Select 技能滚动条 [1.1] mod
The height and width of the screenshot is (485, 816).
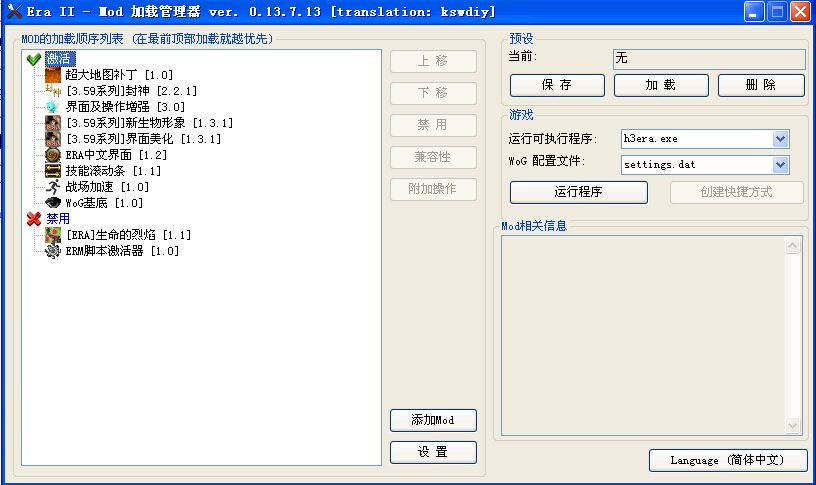113,171
